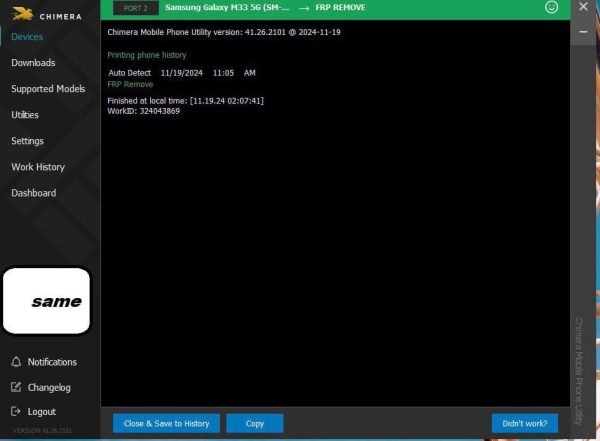Click the Logout arrow icon
This screenshot has width=600, height=441.
16,412
